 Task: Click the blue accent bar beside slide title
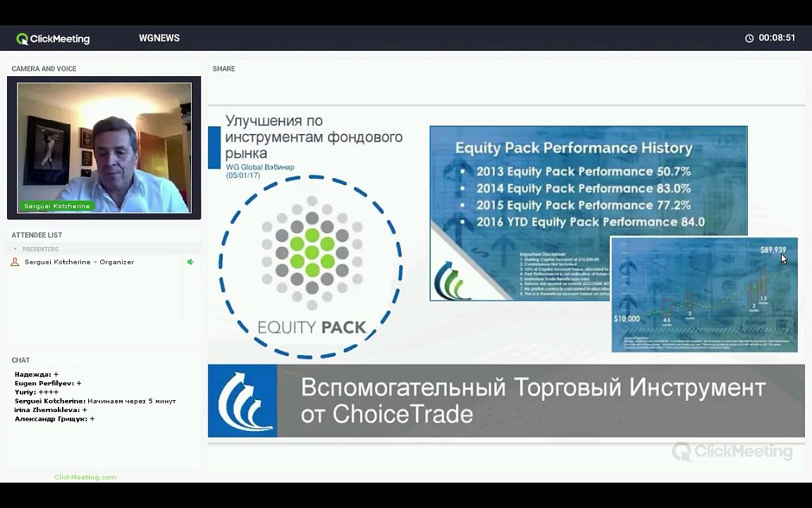[214, 147]
